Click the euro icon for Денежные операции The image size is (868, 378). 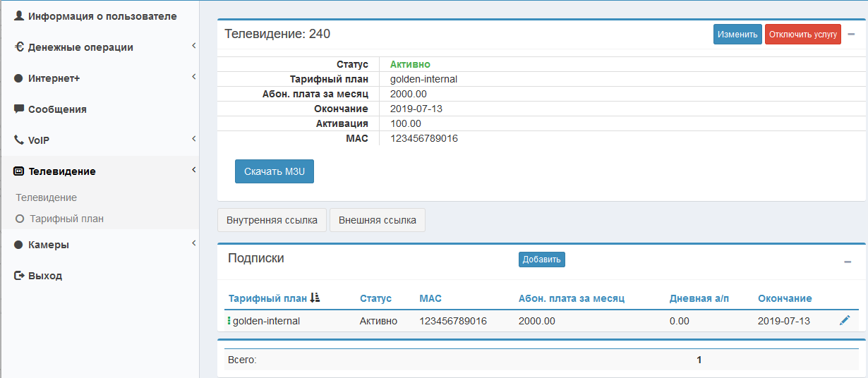tap(19, 47)
